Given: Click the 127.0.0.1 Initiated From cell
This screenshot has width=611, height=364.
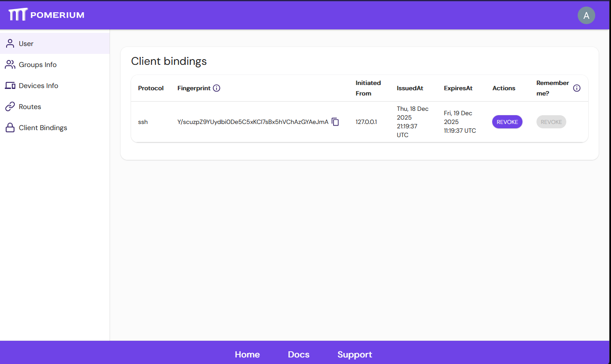Looking at the screenshot, I should point(366,122).
